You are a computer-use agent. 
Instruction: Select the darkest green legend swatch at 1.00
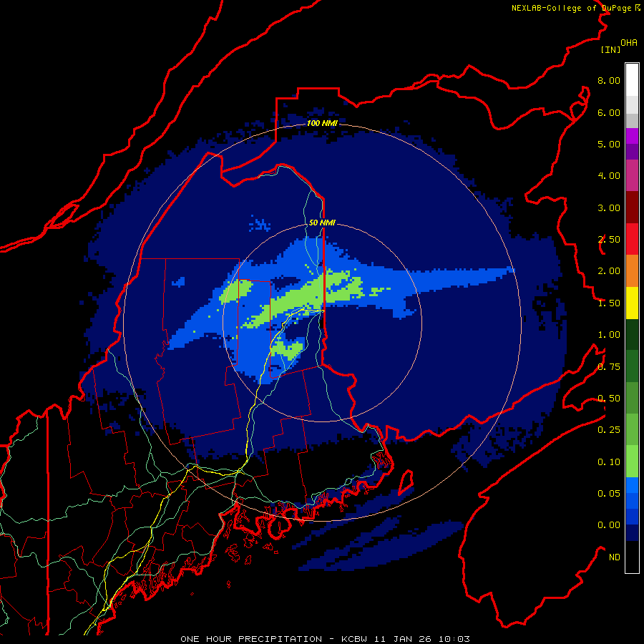(x=632, y=334)
